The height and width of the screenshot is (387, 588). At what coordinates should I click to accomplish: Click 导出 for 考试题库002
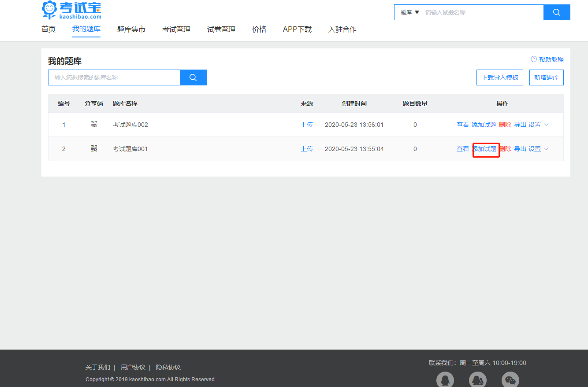coord(520,125)
